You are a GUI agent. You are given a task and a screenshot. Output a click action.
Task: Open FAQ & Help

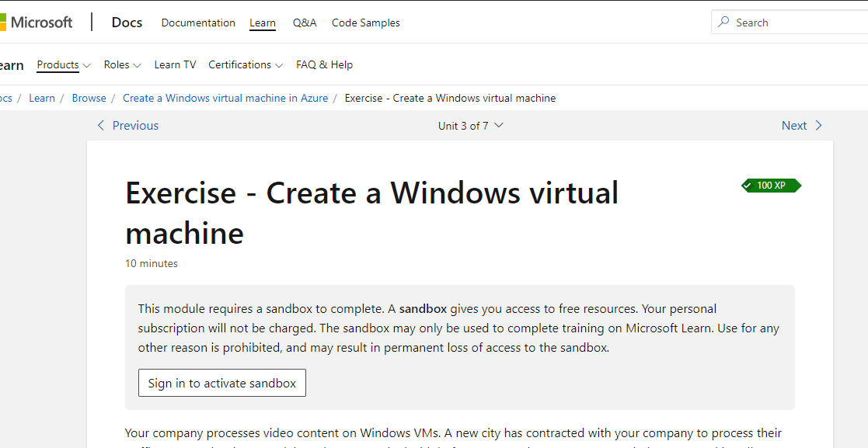tap(324, 64)
